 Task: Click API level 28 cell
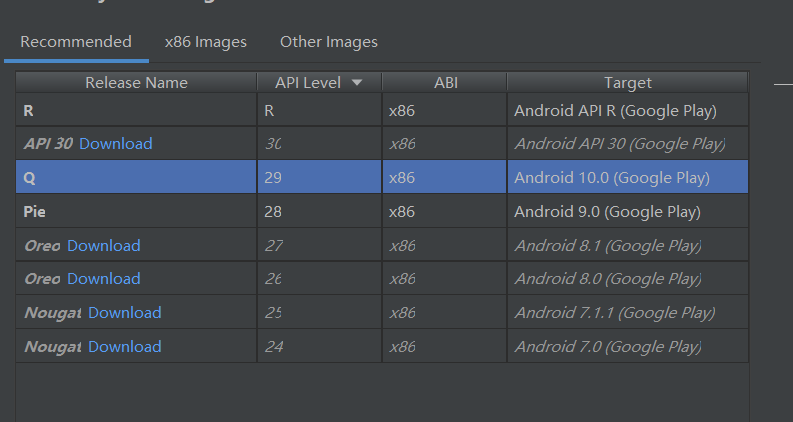[x=320, y=211]
